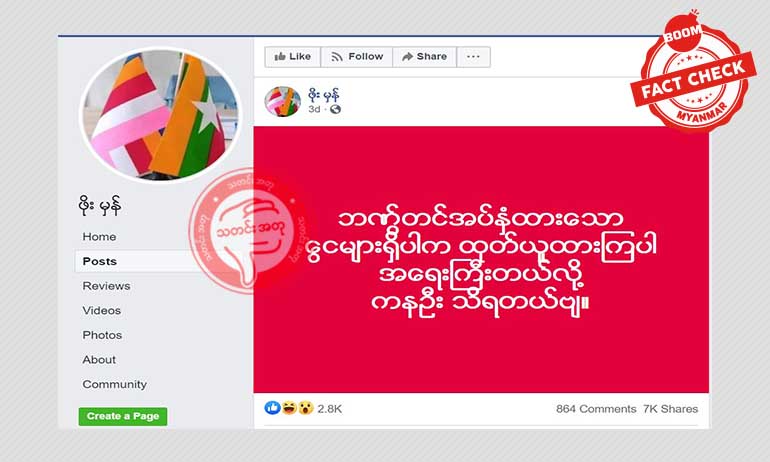
Task: Open the Community section
Action: pyautogui.click(x=114, y=384)
